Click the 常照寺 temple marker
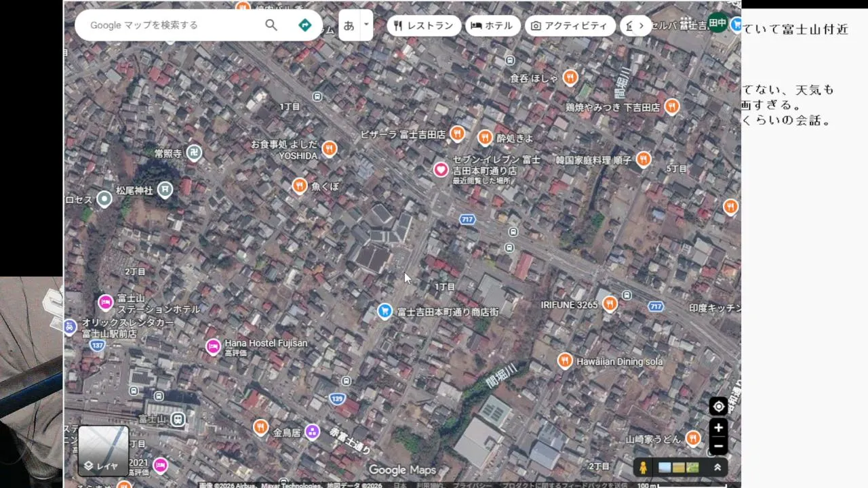The image size is (868, 488). [x=194, y=152]
